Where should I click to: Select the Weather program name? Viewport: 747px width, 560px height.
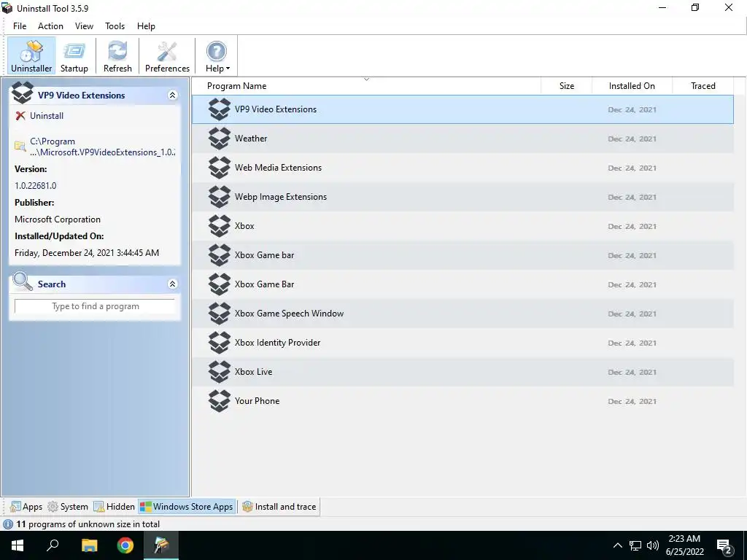[251, 139]
